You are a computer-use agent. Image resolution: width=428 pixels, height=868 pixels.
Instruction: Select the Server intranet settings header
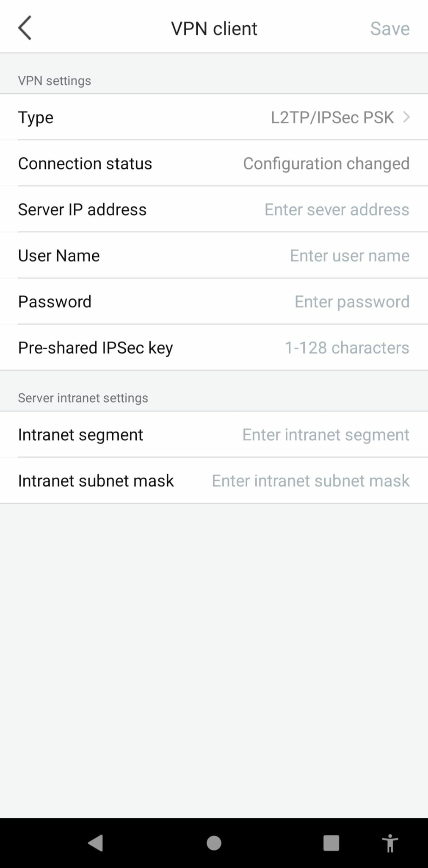click(x=83, y=398)
